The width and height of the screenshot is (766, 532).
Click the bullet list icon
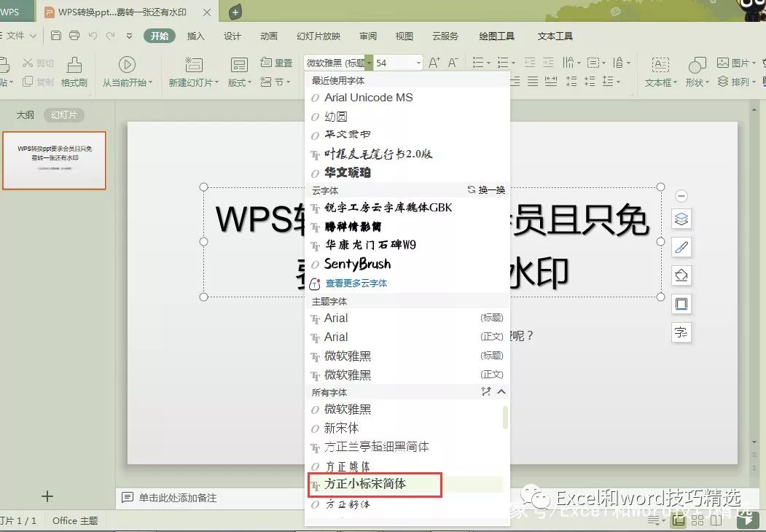pyautogui.click(x=478, y=63)
